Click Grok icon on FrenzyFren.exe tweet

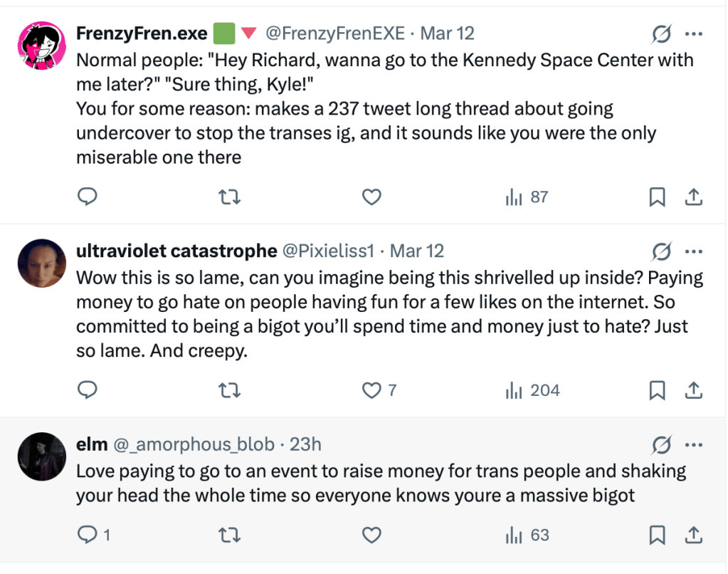click(x=662, y=33)
